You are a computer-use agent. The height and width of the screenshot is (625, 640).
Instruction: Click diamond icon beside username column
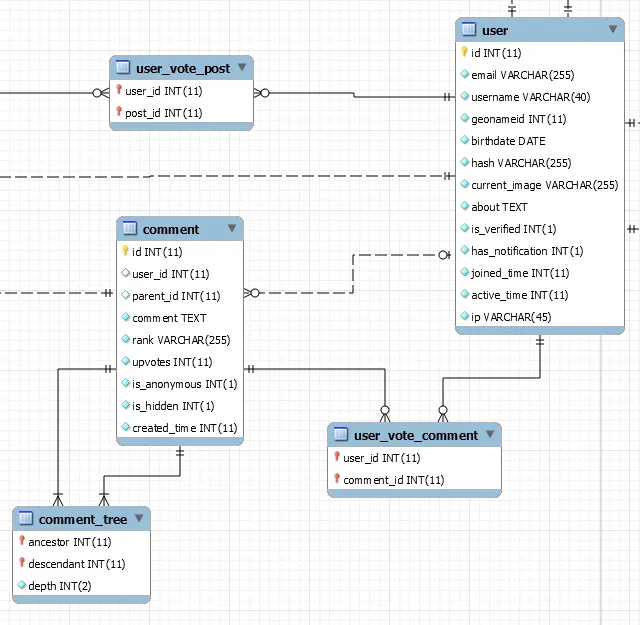(x=464, y=96)
